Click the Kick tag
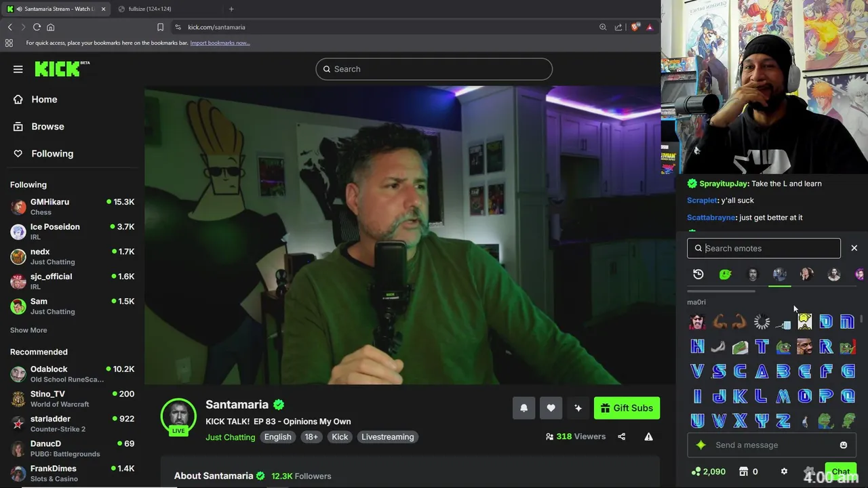Viewport: 868px width, 488px height. [340, 437]
